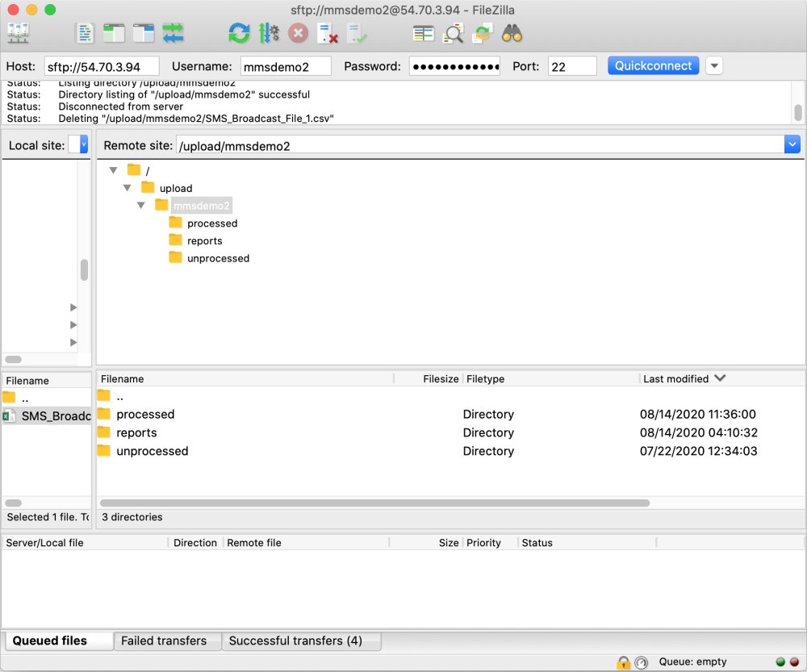The image size is (807, 672).
Task: Expand the third local tree arrow
Action: [73, 342]
